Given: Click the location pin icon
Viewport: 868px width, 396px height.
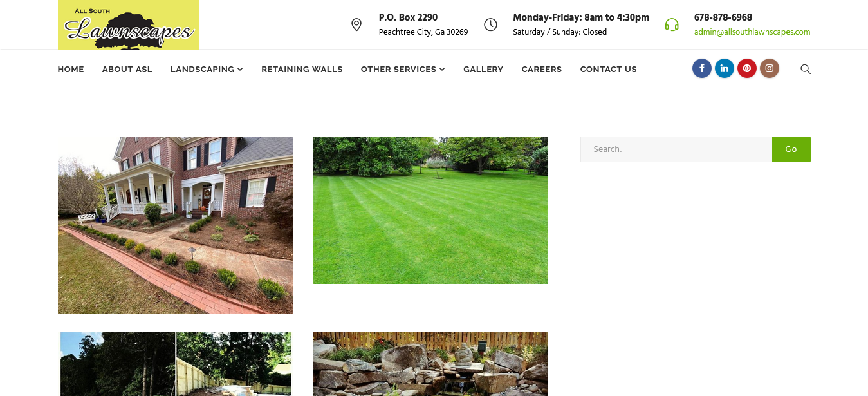Looking at the screenshot, I should [x=356, y=24].
